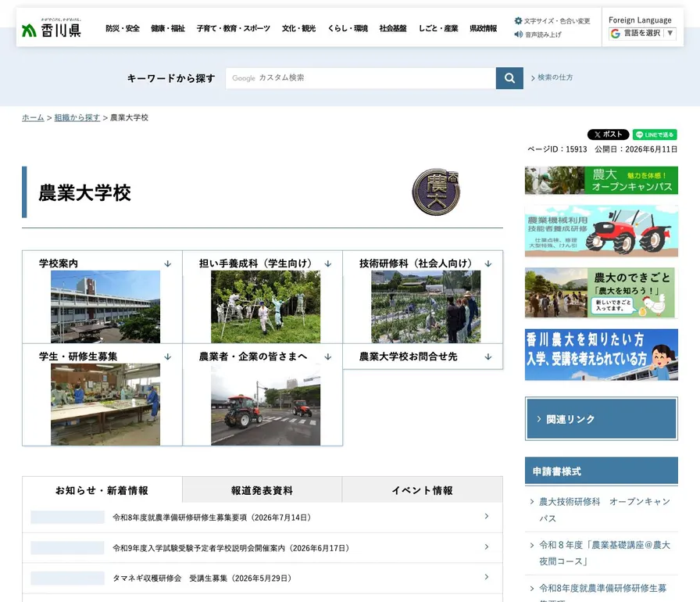Click the 学生・研修生募集 workshop photo

click(x=105, y=404)
